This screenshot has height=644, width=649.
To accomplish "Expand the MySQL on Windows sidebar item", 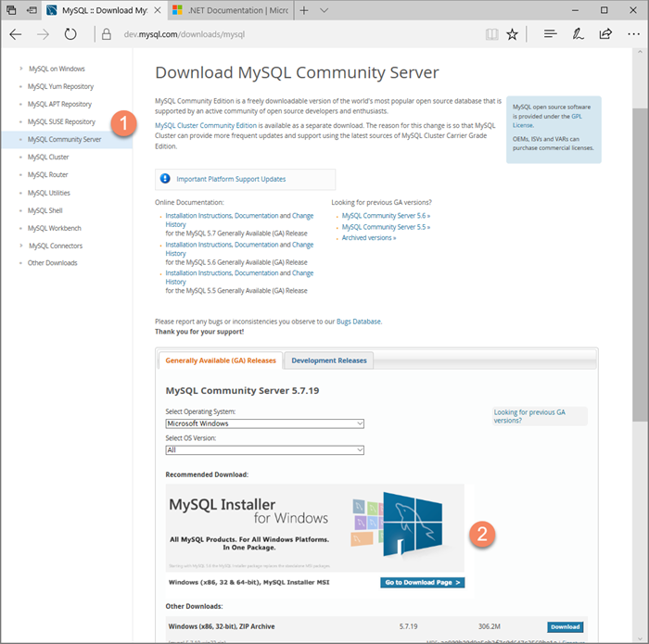I will click(x=20, y=69).
